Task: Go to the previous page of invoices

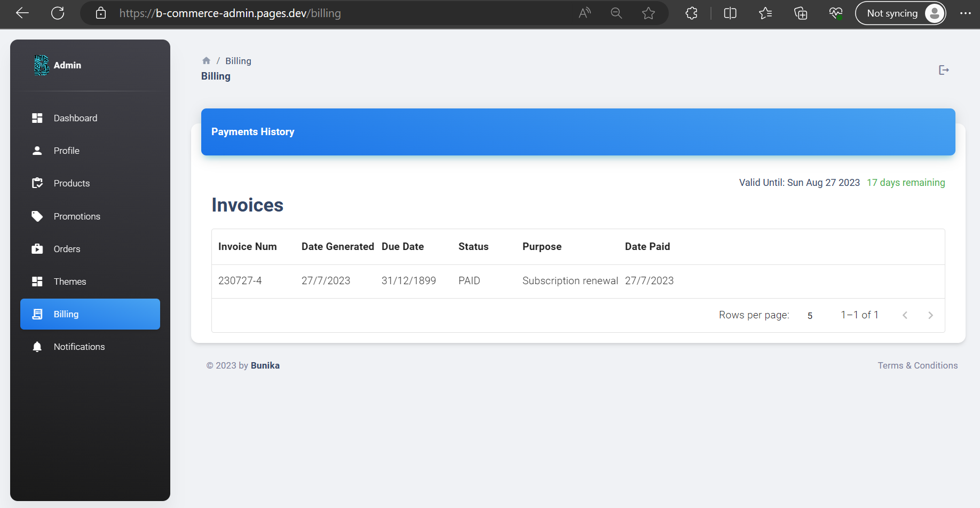Action: tap(905, 315)
